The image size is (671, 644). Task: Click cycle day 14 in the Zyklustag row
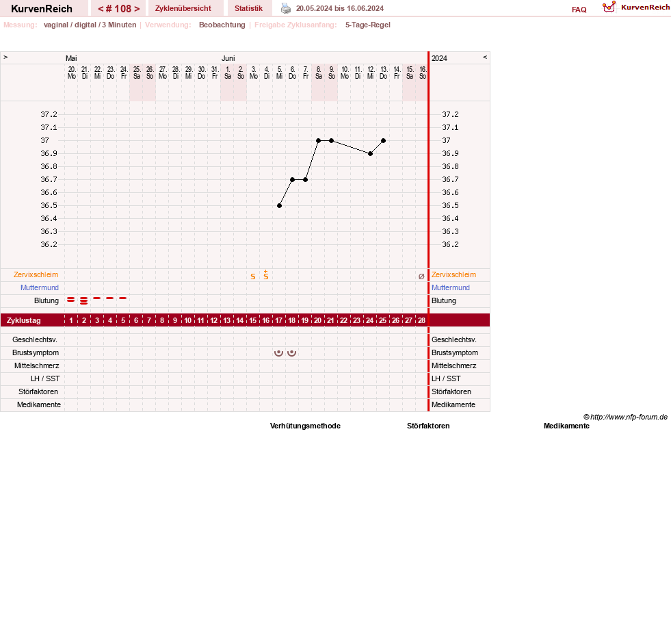tap(240, 320)
